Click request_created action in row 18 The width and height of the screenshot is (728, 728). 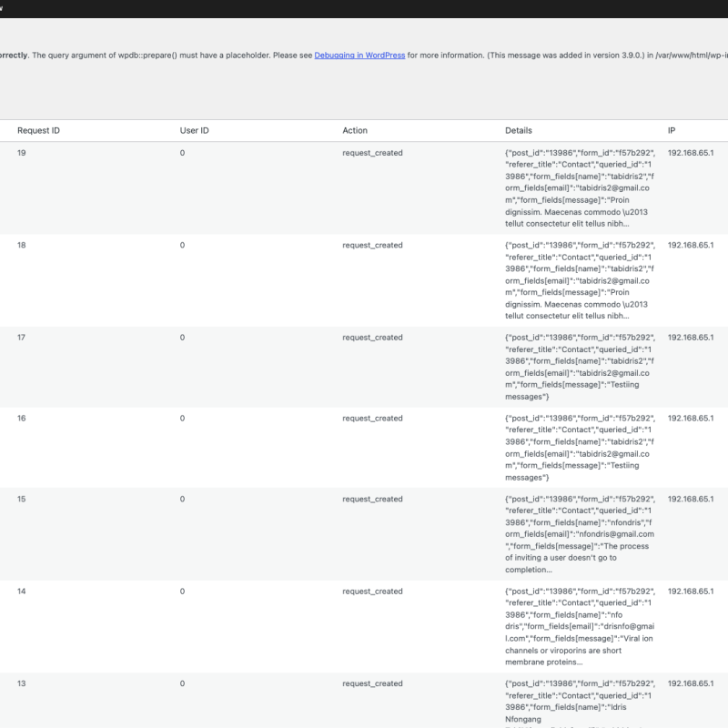pos(372,245)
